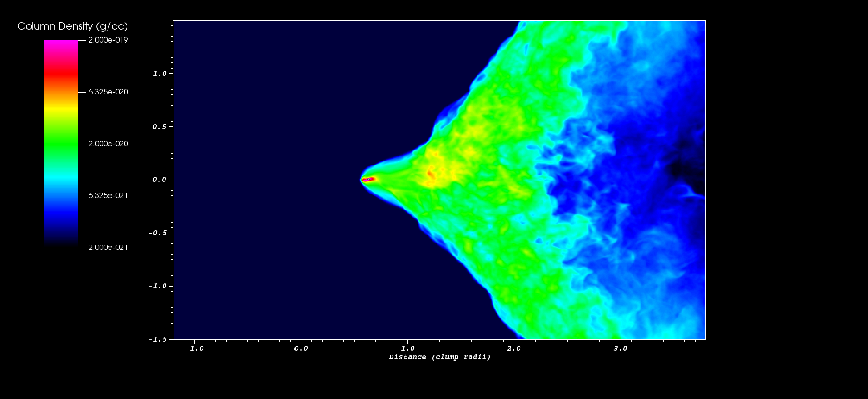Click the horizontal axis tick label 0.0
The height and width of the screenshot is (399, 868).
301,349
